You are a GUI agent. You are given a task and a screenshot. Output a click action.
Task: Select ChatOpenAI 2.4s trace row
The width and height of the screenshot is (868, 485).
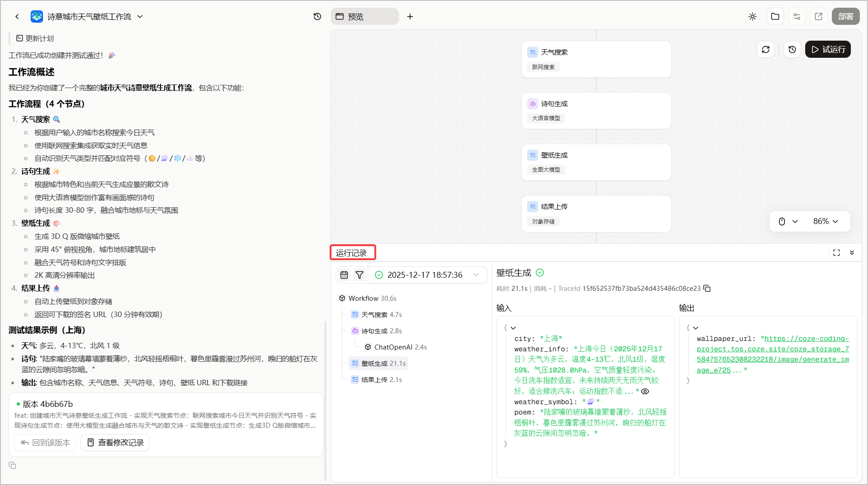pos(395,347)
